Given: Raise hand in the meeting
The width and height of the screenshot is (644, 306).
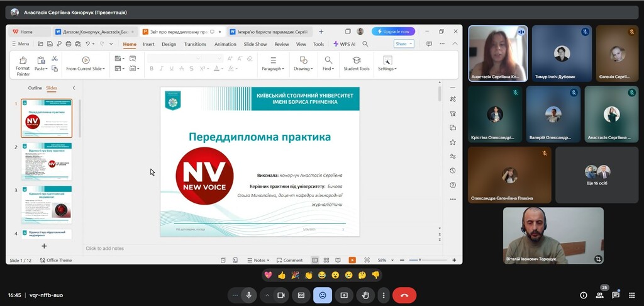Looking at the screenshot, I should tap(365, 295).
